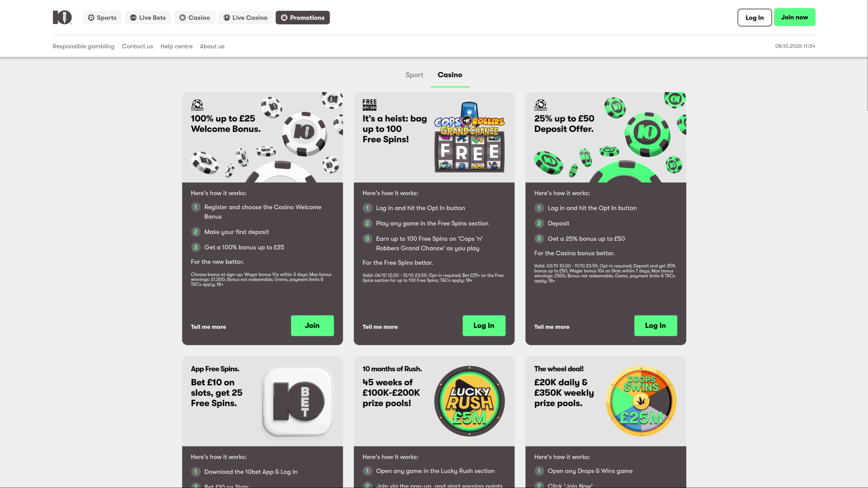Click the '25% up to £50 Deposit Offer.' heading
This screenshot has width=868, height=488.
[x=564, y=124]
